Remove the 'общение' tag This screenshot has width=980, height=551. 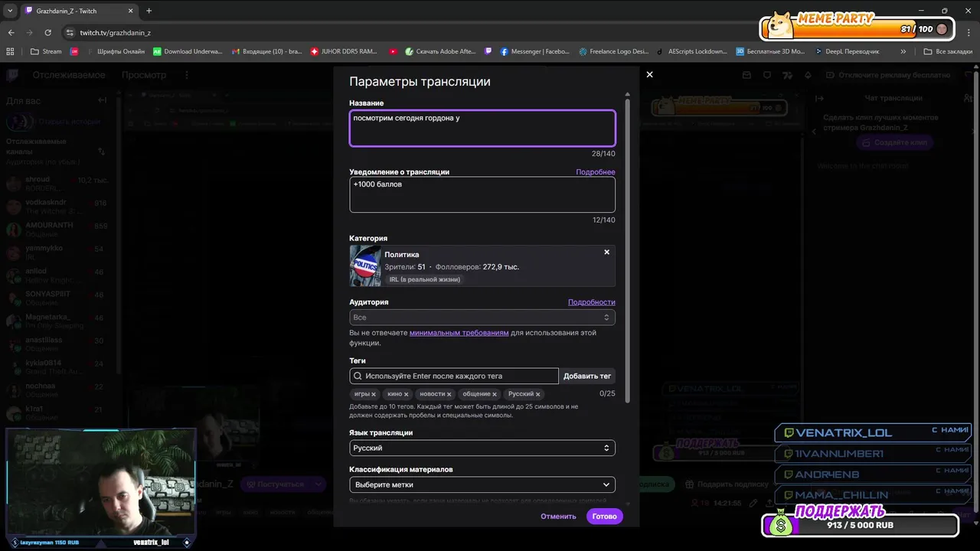click(x=495, y=394)
